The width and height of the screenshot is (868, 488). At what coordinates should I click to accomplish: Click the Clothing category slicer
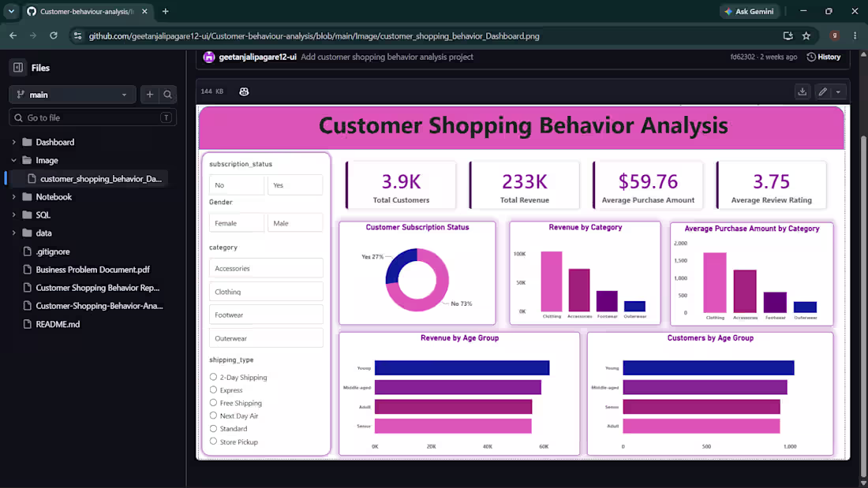click(x=266, y=292)
